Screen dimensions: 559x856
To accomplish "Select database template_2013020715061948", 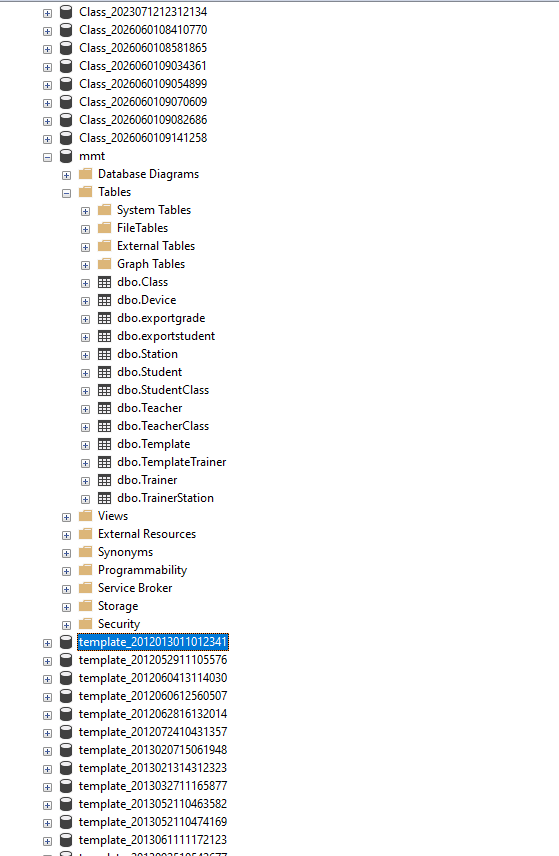I will pyautogui.click(x=153, y=750).
